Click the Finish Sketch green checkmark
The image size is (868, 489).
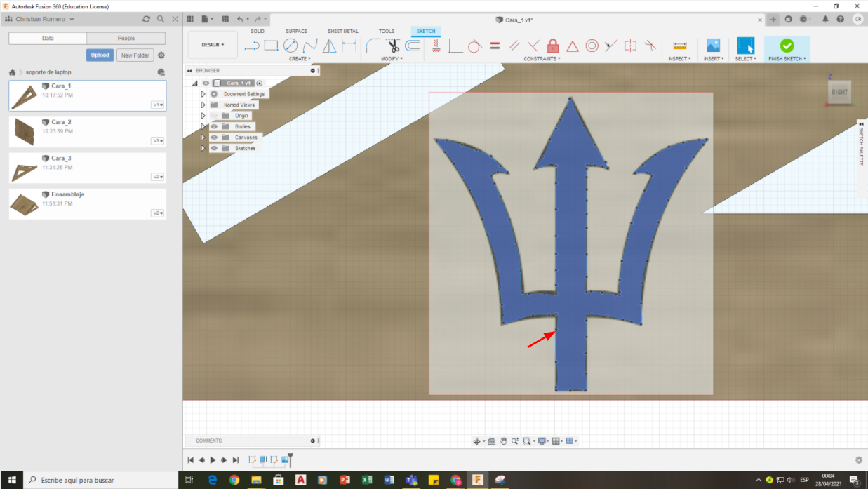787,46
